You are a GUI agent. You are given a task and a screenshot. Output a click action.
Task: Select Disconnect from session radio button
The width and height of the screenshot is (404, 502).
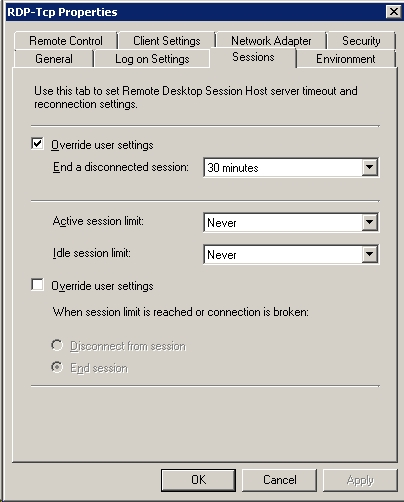57,345
